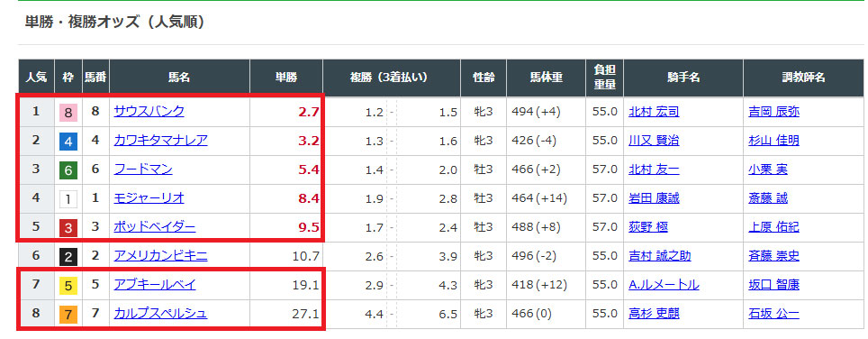This screenshot has width=868, height=339.
Task: Open jockey 北村 宏司 profile
Action: click(x=654, y=113)
